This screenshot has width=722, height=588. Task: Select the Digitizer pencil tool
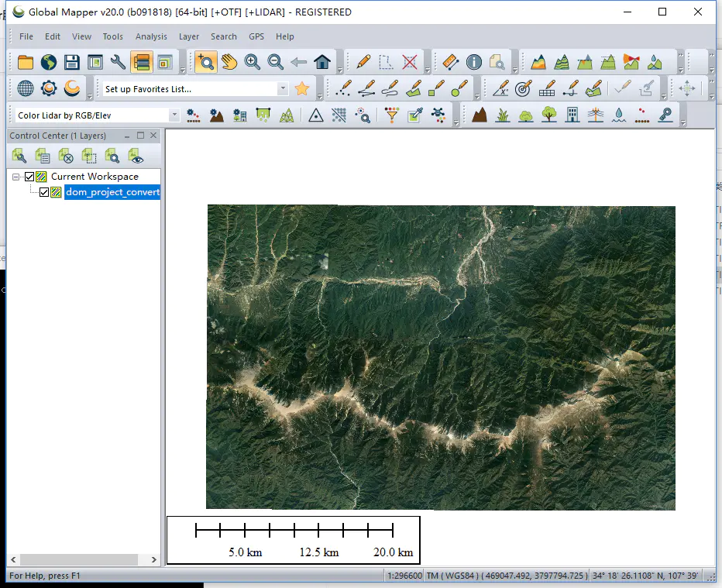[363, 62]
